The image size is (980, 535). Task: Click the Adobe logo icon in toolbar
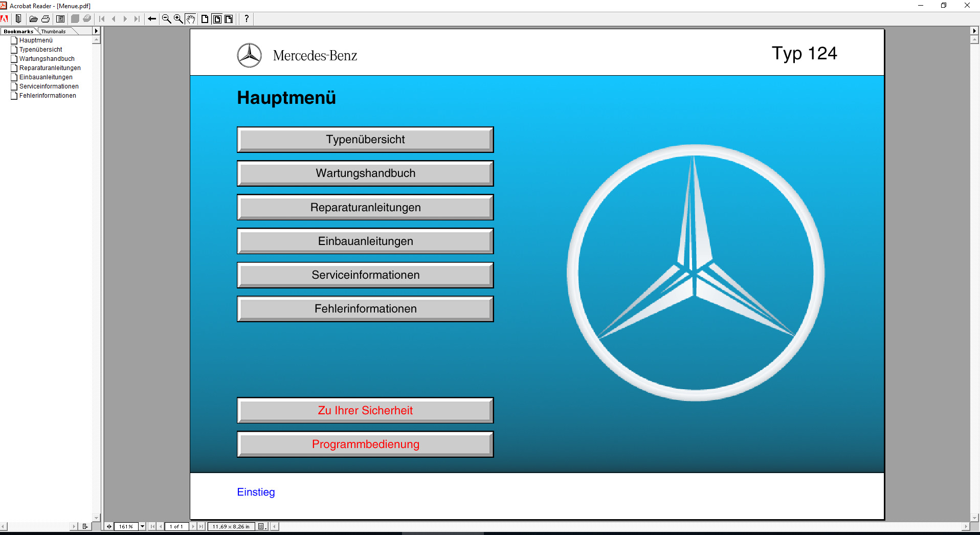click(5, 19)
